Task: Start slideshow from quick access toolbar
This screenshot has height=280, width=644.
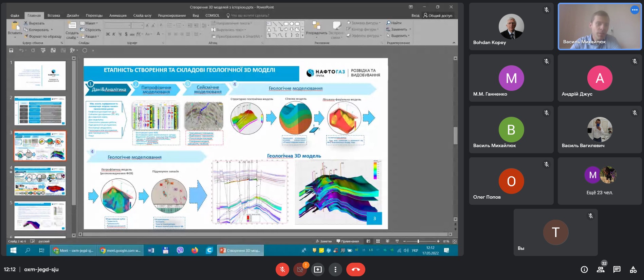Action: 43,50
